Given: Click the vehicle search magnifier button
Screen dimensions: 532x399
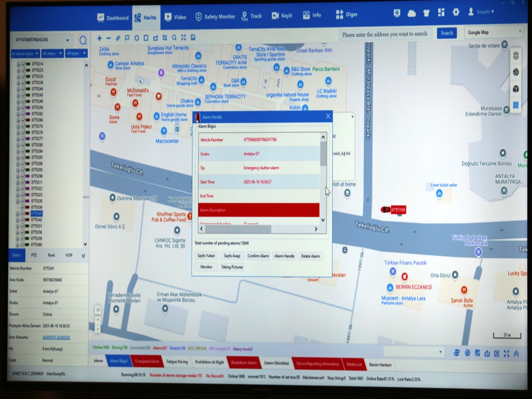Looking at the screenshot, I should (83, 41).
